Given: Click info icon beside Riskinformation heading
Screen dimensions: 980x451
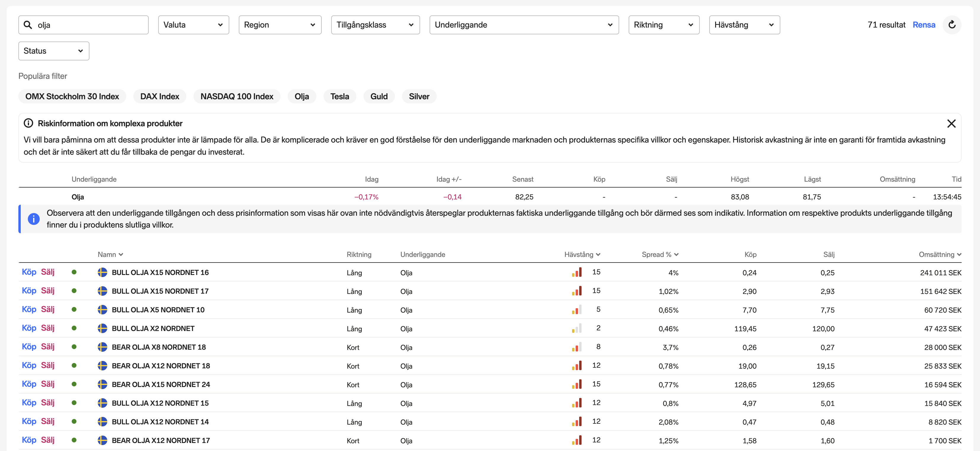Looking at the screenshot, I should 28,123.
